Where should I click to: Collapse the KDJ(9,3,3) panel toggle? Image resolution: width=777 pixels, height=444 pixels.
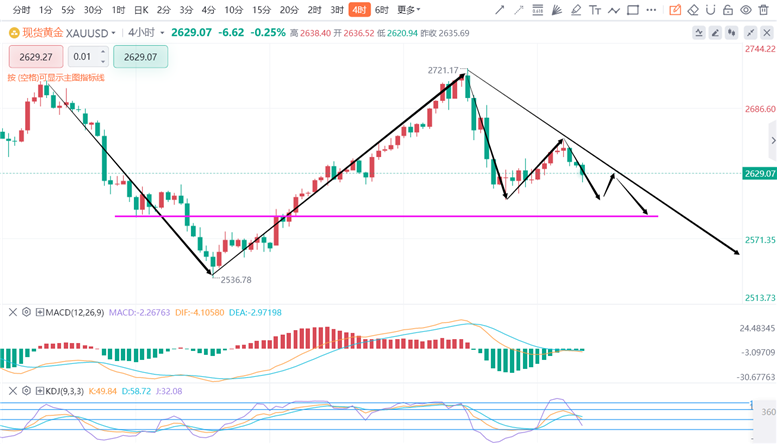[x=40, y=391]
